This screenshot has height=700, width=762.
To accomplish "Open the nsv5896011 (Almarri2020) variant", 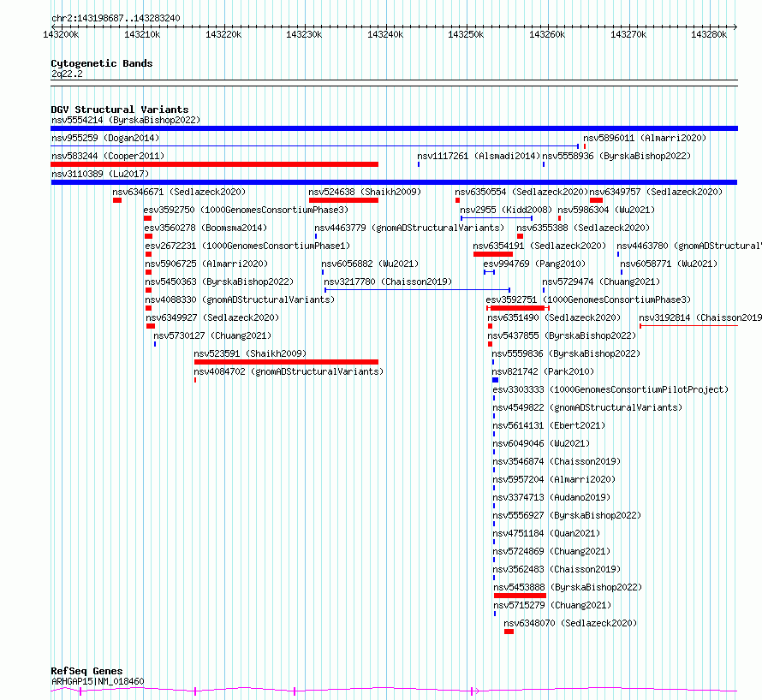I will pos(645,138).
